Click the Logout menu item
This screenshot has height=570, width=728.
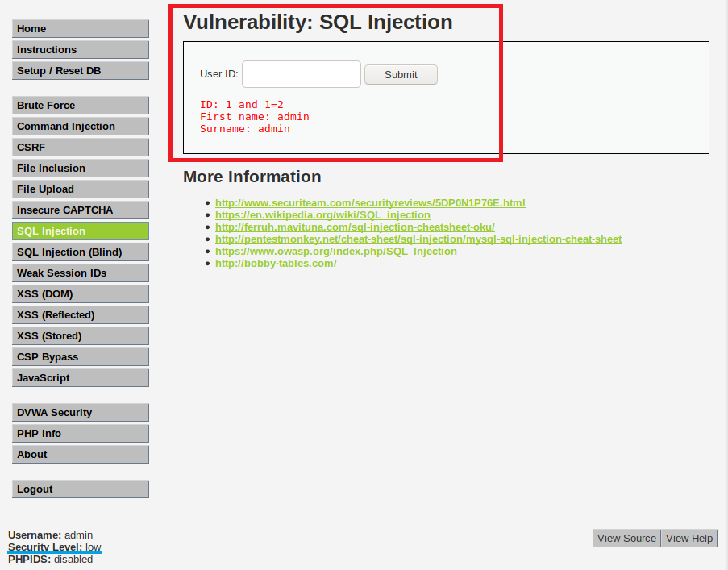(81, 489)
